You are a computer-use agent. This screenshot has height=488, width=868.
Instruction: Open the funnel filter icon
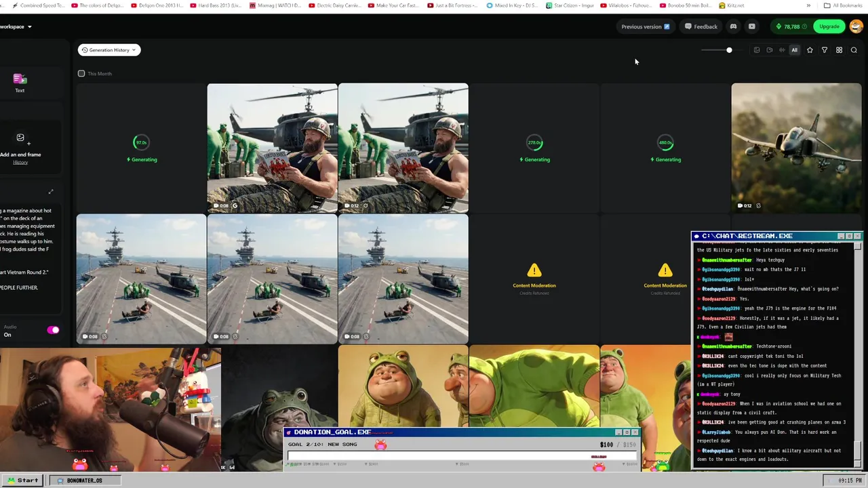click(825, 50)
